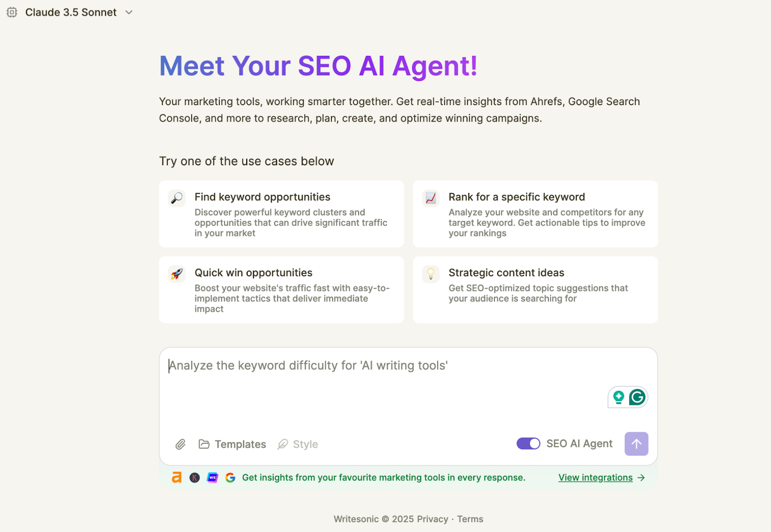Open the View integrations link
771x532 pixels.
click(x=596, y=477)
